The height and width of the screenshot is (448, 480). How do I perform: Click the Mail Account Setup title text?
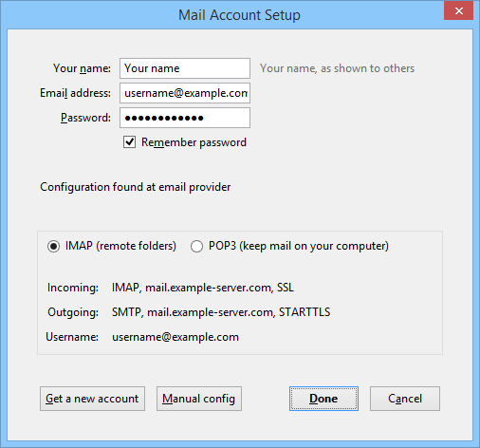[x=239, y=15]
